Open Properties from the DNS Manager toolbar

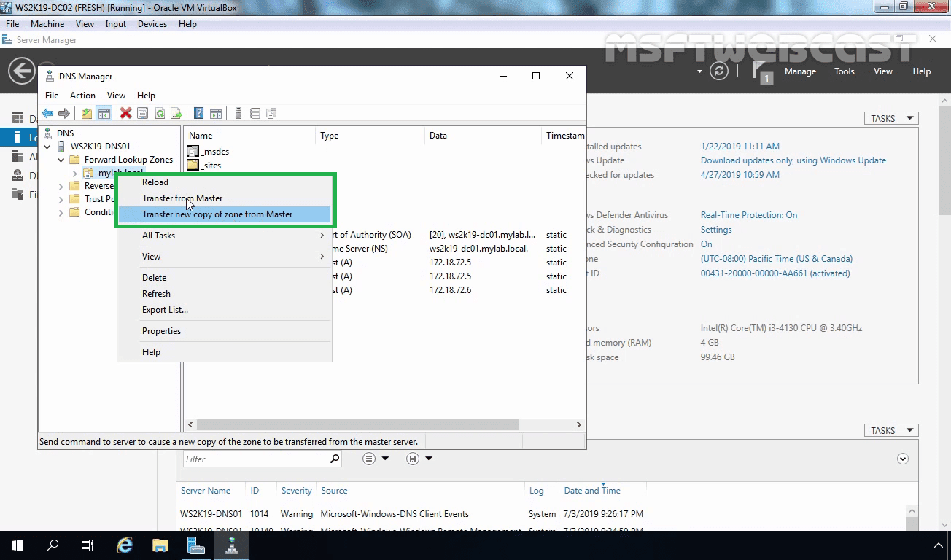click(x=143, y=113)
